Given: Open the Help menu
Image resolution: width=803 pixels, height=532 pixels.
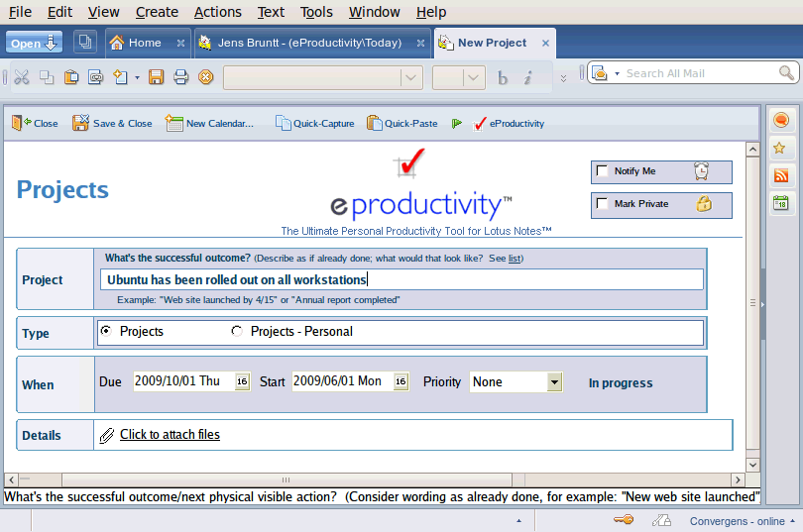Looking at the screenshot, I should [431, 12].
